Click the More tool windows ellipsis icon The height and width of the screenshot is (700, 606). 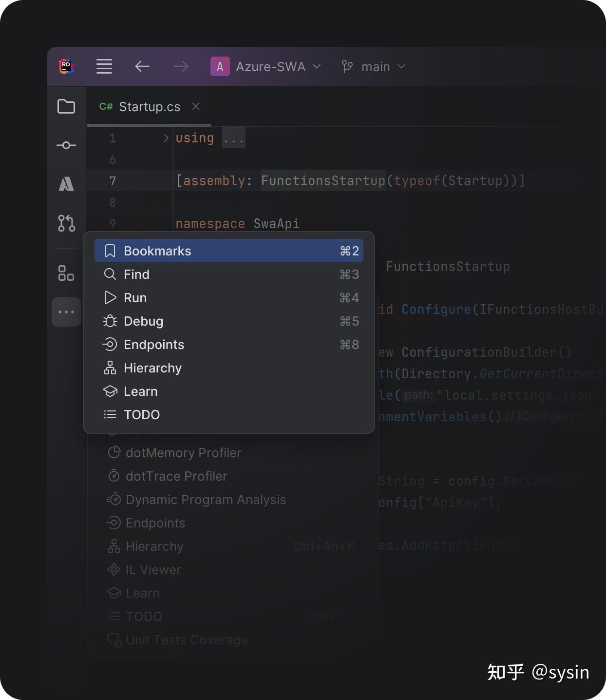(x=66, y=311)
